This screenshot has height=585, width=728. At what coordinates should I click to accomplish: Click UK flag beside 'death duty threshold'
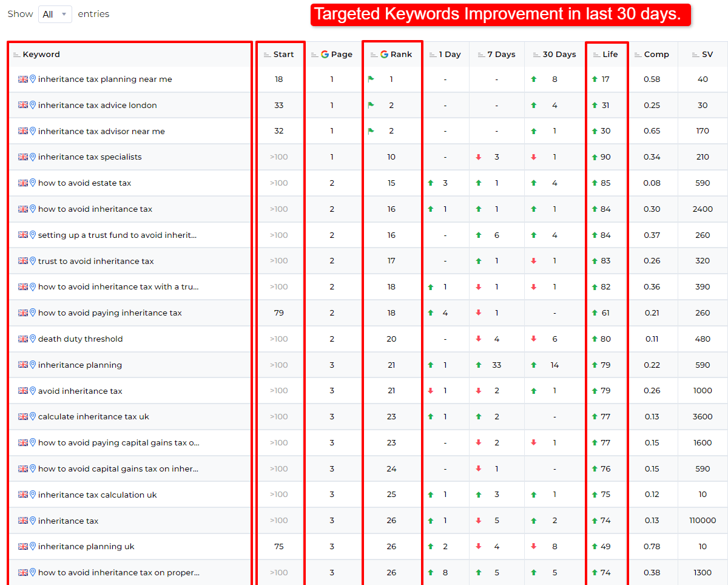pyautogui.click(x=23, y=339)
